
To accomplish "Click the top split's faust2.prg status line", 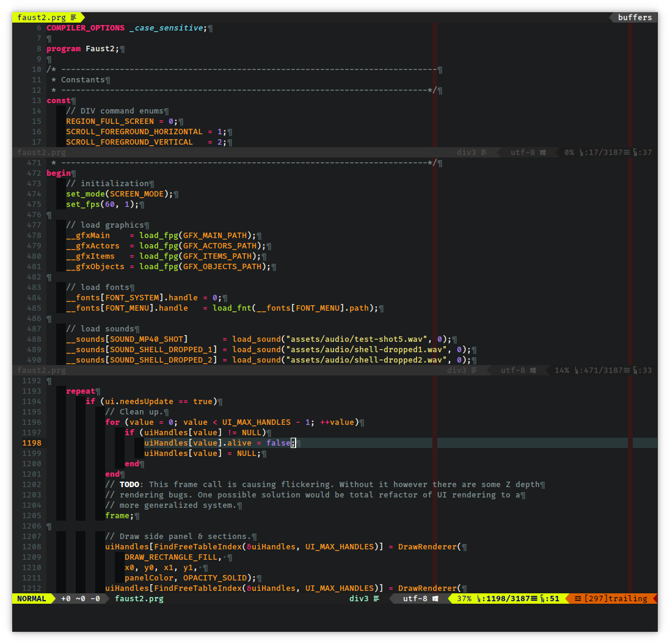I will click(x=42, y=153).
